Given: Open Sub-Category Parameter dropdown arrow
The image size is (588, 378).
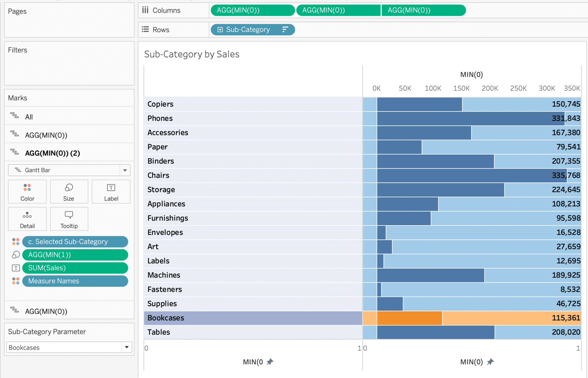Looking at the screenshot, I should tap(127, 347).
